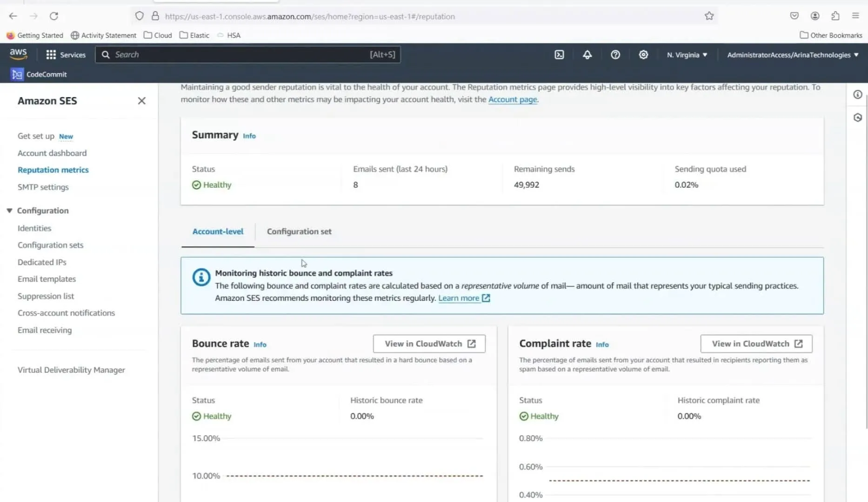Open AWS CloudShell terminal icon

[559, 55]
